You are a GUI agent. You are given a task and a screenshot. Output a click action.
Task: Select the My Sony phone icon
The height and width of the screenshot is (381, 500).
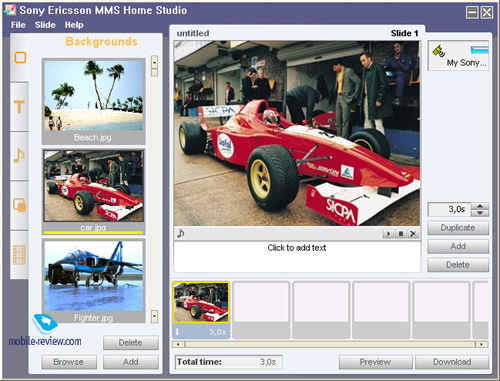point(458,56)
